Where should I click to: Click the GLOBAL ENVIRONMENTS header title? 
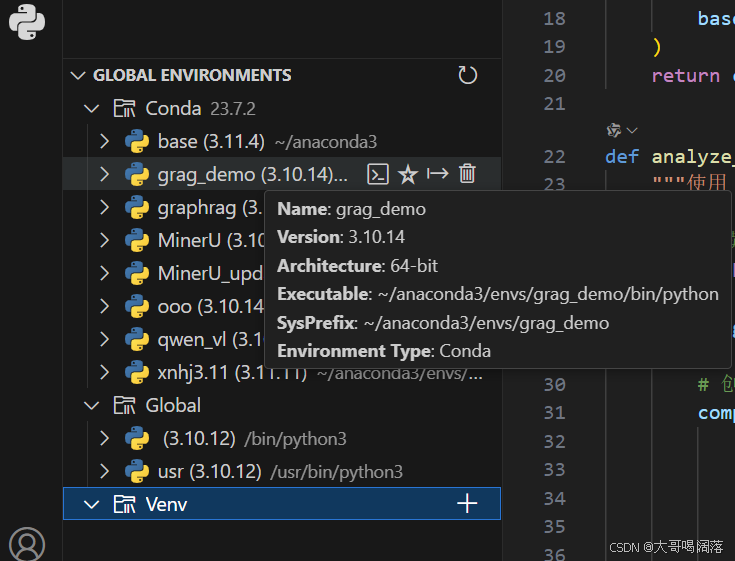(192, 75)
